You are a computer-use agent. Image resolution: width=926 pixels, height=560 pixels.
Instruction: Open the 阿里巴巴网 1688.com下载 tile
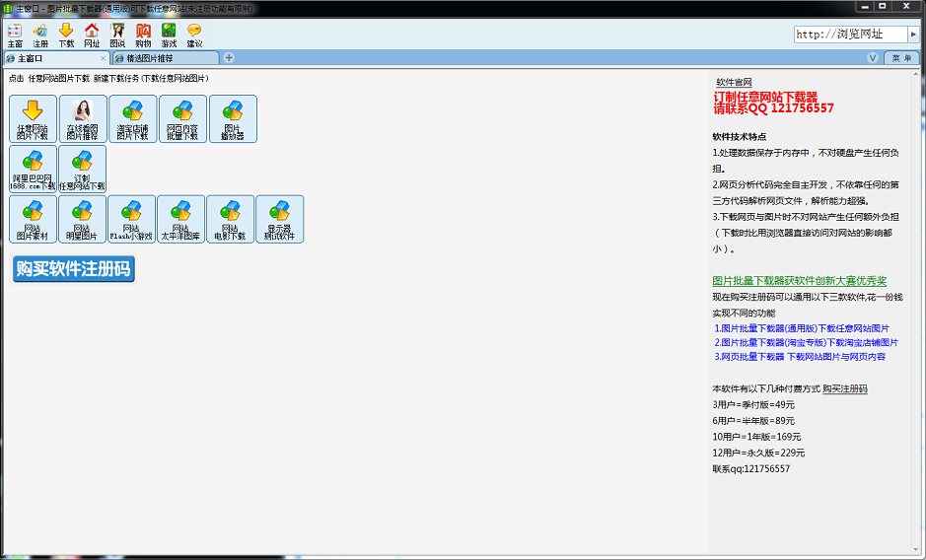34,169
